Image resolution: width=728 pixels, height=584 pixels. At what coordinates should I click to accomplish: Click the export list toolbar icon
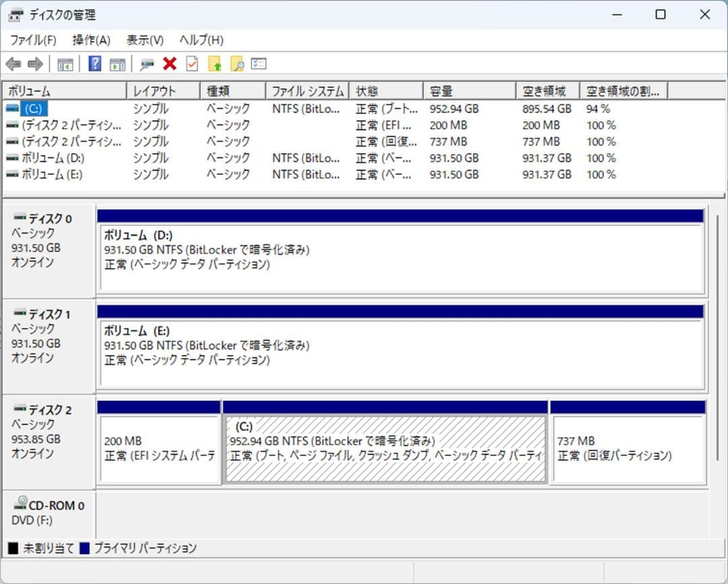coord(214,63)
